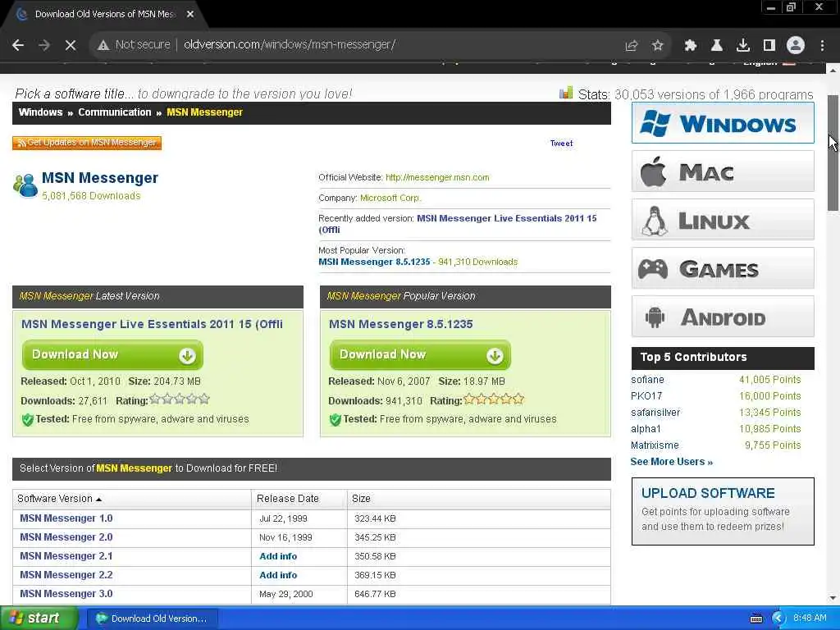The image size is (840, 630).
Task: Click Add info for MSN Messenger 2.1
Action: click(278, 556)
